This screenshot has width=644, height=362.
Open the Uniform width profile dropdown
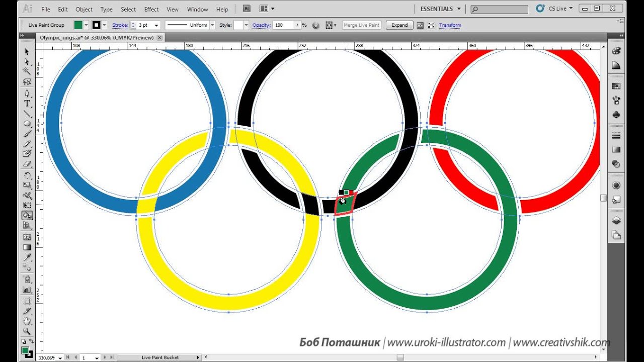pyautogui.click(x=212, y=25)
